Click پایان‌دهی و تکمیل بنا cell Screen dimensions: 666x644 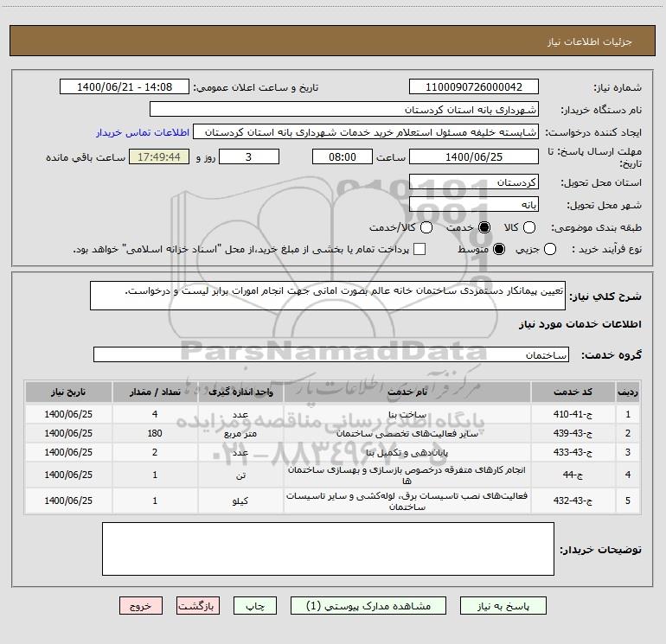point(407,453)
